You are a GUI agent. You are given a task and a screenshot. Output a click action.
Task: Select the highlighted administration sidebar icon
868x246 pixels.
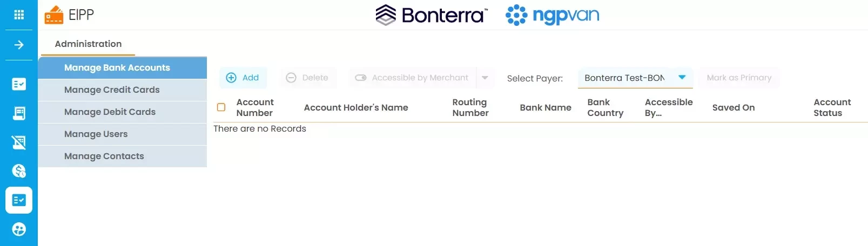tap(19, 200)
